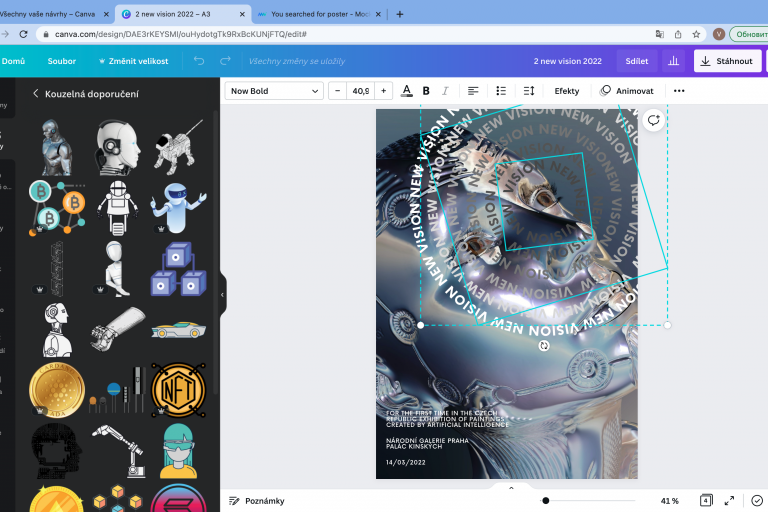Open the text color picker
The height and width of the screenshot is (512, 768).
[406, 91]
